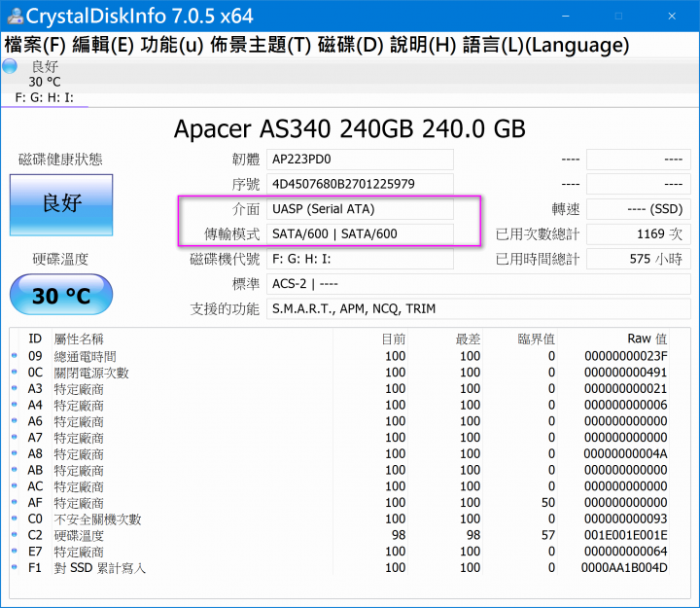Click the 已用時間總計 label
The width and height of the screenshot is (700, 608).
(538, 259)
